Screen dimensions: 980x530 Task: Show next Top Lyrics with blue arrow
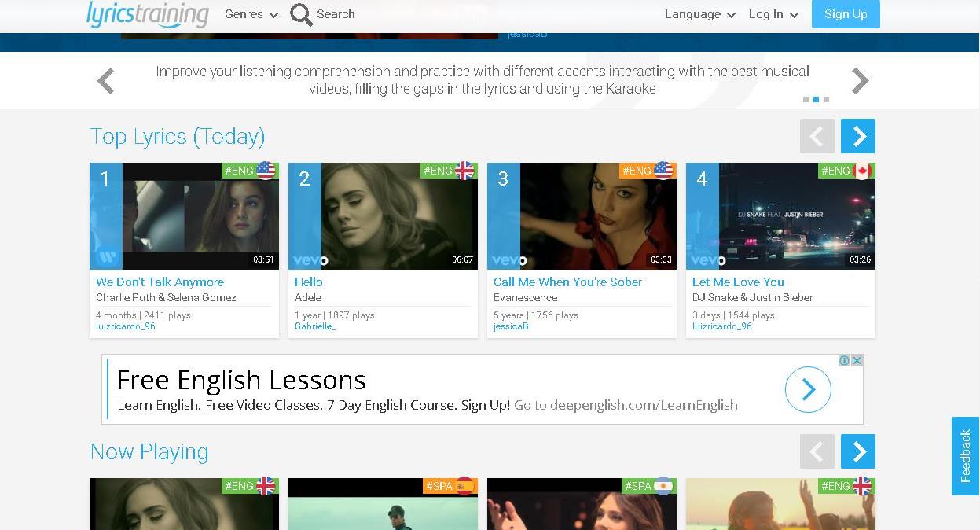(857, 136)
